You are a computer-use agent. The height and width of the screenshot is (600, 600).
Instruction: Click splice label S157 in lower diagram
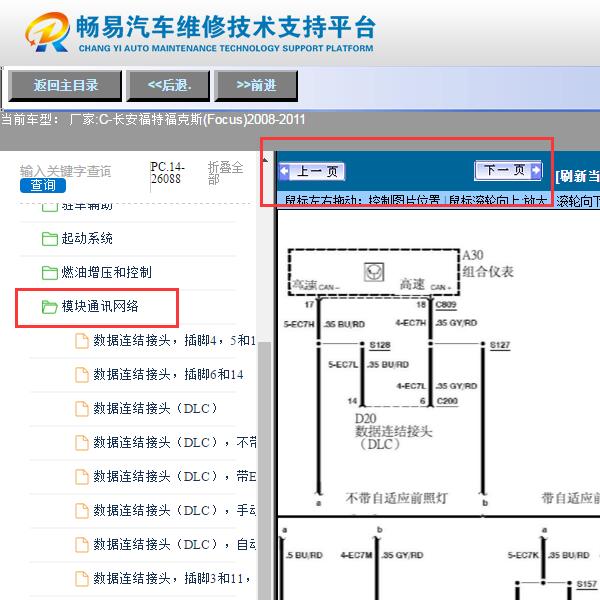[x=587, y=584]
